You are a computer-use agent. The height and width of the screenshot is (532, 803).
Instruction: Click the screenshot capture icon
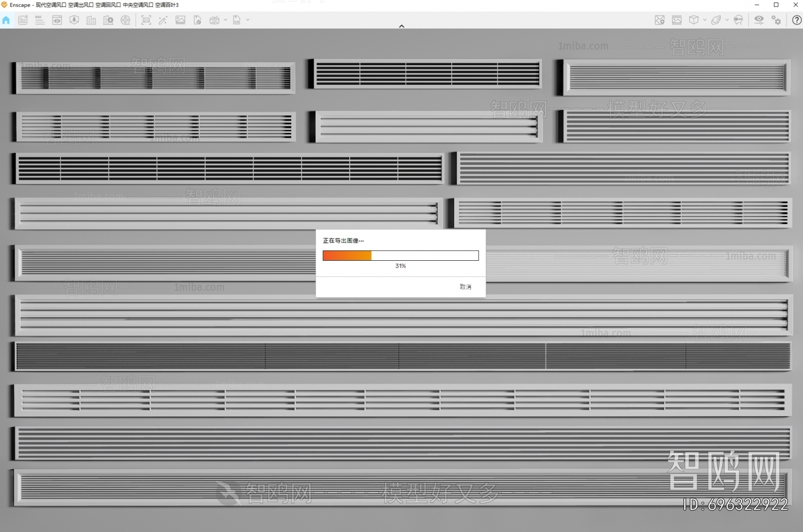click(146, 20)
